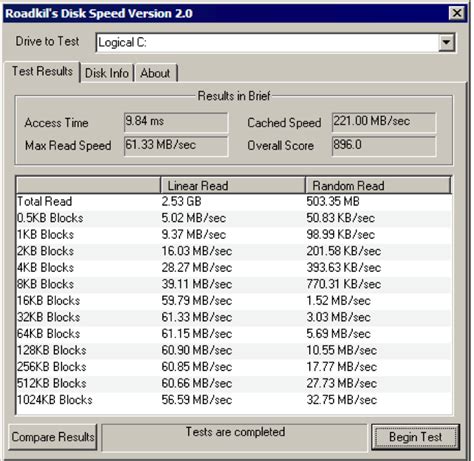The height and width of the screenshot is (461, 474).
Task: Close the Roadkil's Disk Speed window
Action: point(456,14)
